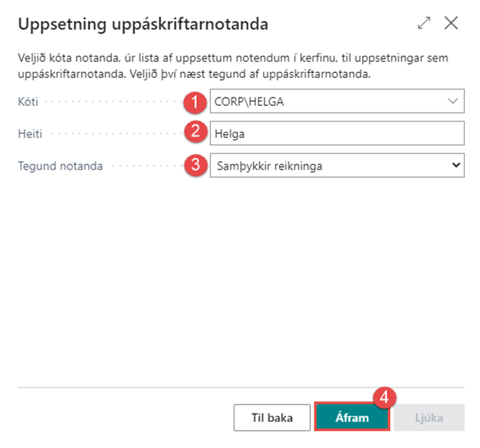480x448 pixels.
Task: Click the red step 1 badge
Action: (197, 101)
